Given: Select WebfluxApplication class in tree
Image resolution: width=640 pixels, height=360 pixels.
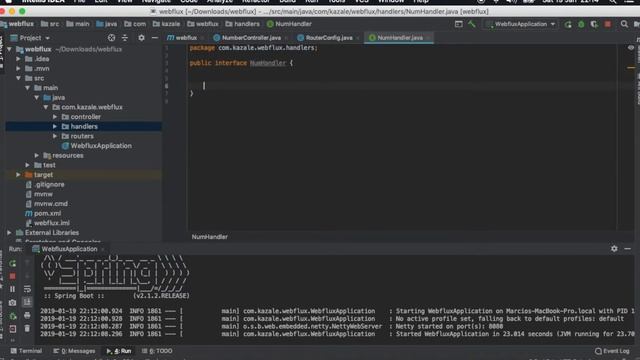Looking at the screenshot, I should [97, 146].
